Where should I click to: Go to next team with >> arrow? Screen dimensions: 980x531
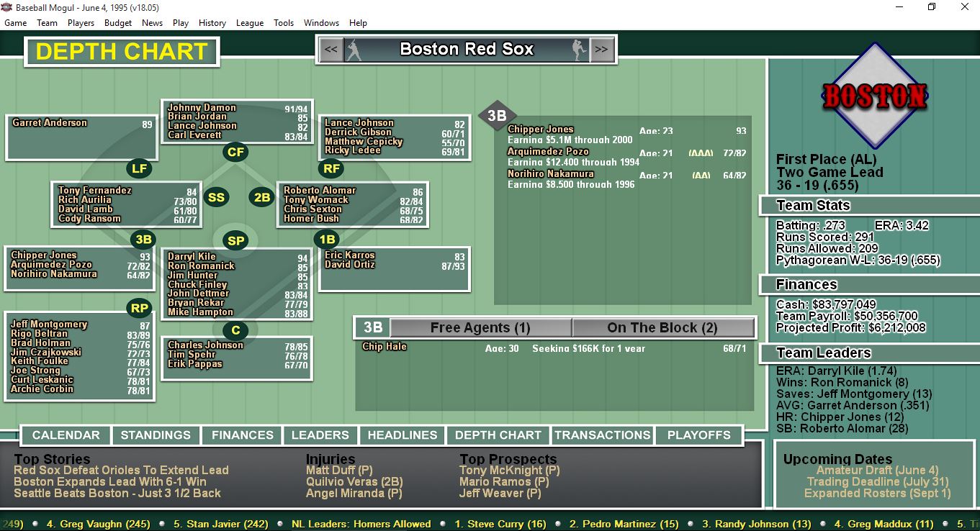pyautogui.click(x=601, y=50)
